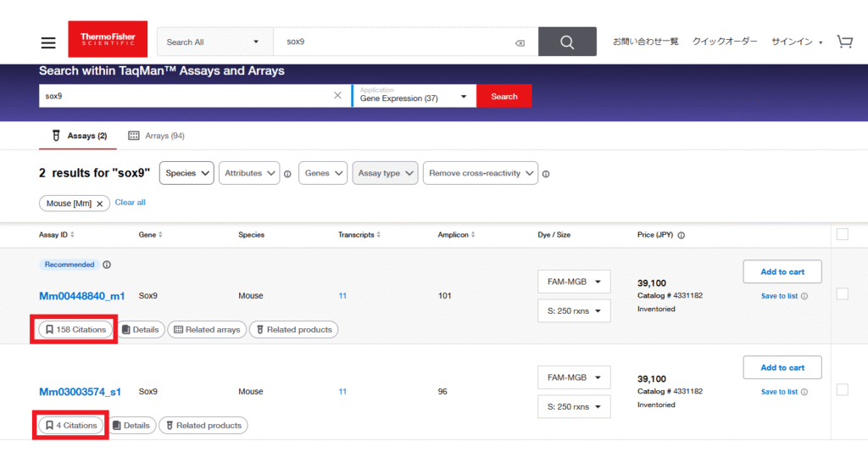Add Mm00448840_m1 to cart
The image size is (868, 458).
tap(782, 271)
